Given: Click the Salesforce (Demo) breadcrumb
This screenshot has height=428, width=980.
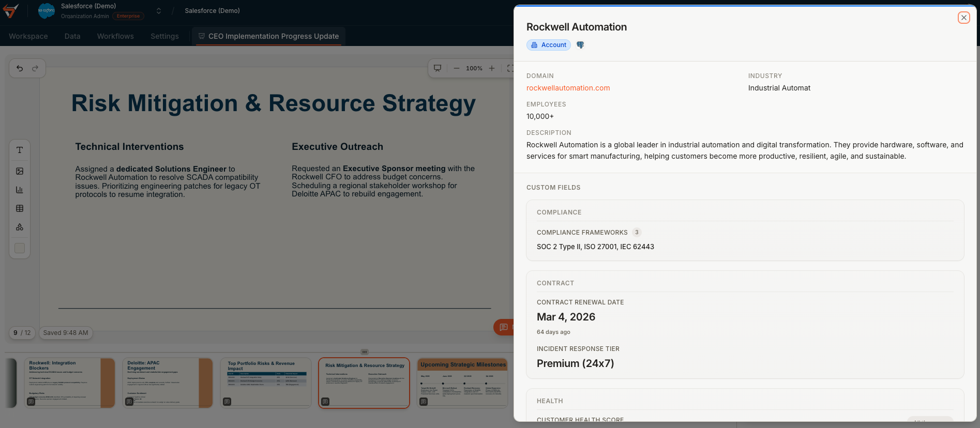Looking at the screenshot, I should pyautogui.click(x=212, y=10).
